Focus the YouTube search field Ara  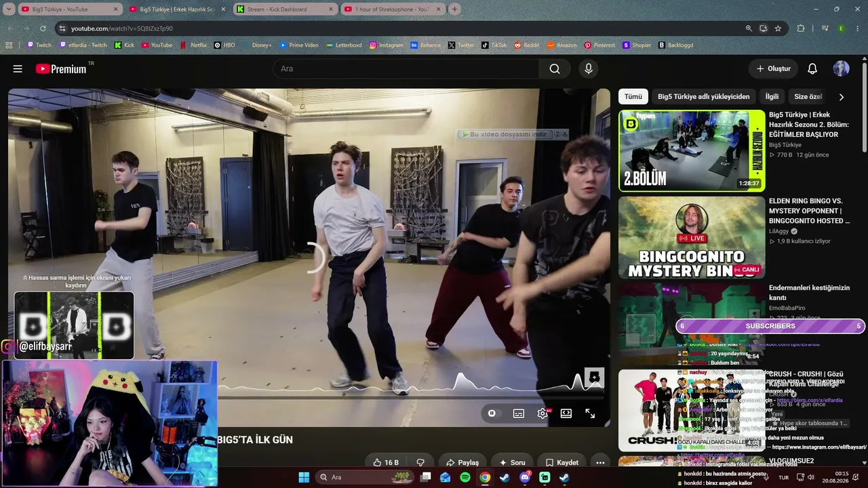pyautogui.click(x=406, y=68)
